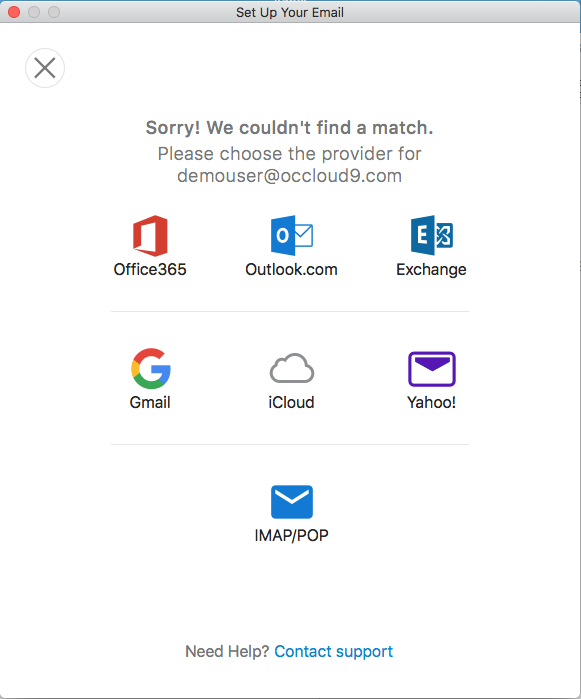This screenshot has width=581, height=699.
Task: Click the iCloud provider label
Action: [291, 402]
